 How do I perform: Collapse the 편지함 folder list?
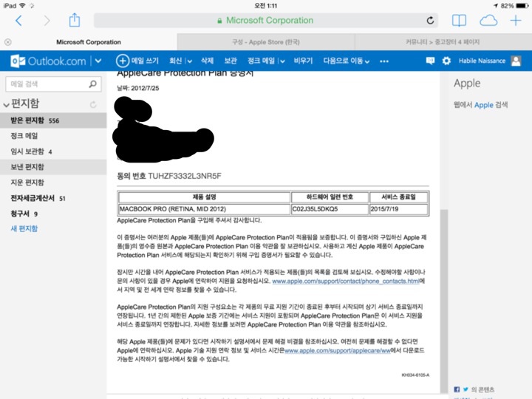pos(7,105)
